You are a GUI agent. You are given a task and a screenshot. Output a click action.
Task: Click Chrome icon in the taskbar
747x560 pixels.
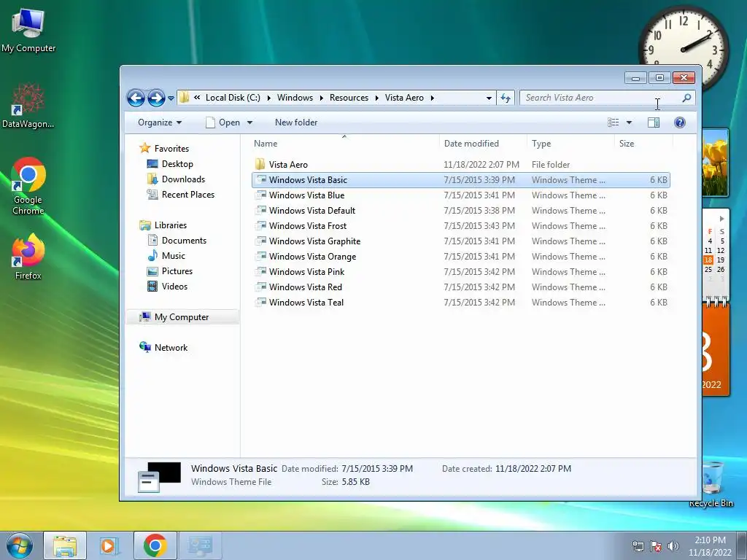click(x=155, y=545)
